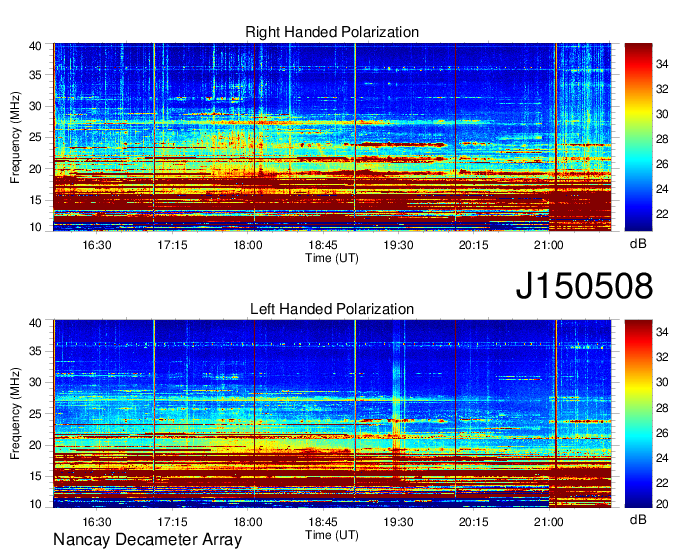Screen dimensions: 680x552
Task: Click 10 MHz tick on Left Handed frequency axis
Action: click(x=35, y=504)
